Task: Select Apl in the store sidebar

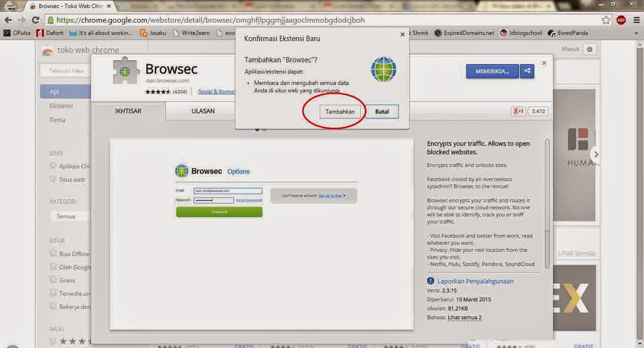Action: tap(66, 91)
